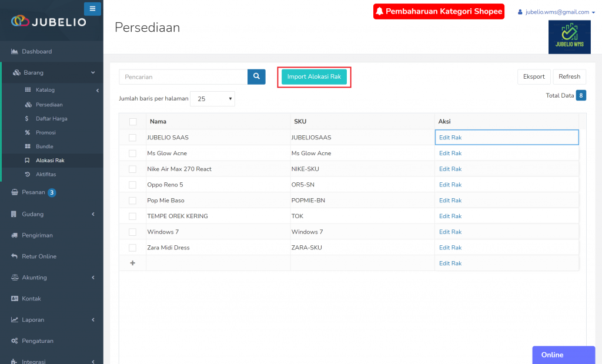The width and height of the screenshot is (602, 364).
Task: Click the Pengaturan gears icon
Action: pyautogui.click(x=15, y=340)
